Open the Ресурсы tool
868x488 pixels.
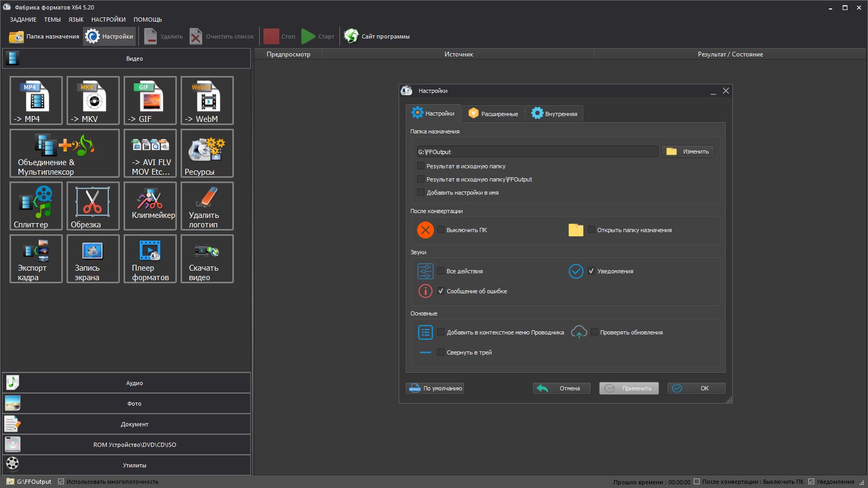coord(207,153)
